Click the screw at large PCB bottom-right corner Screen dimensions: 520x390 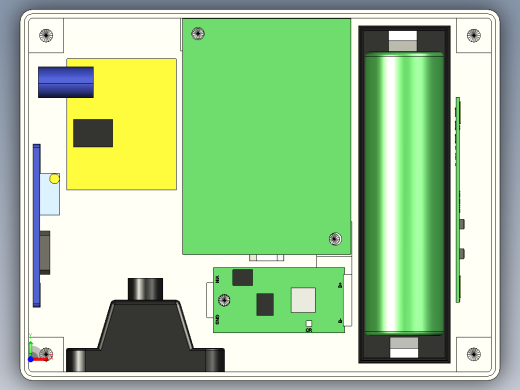click(335, 239)
